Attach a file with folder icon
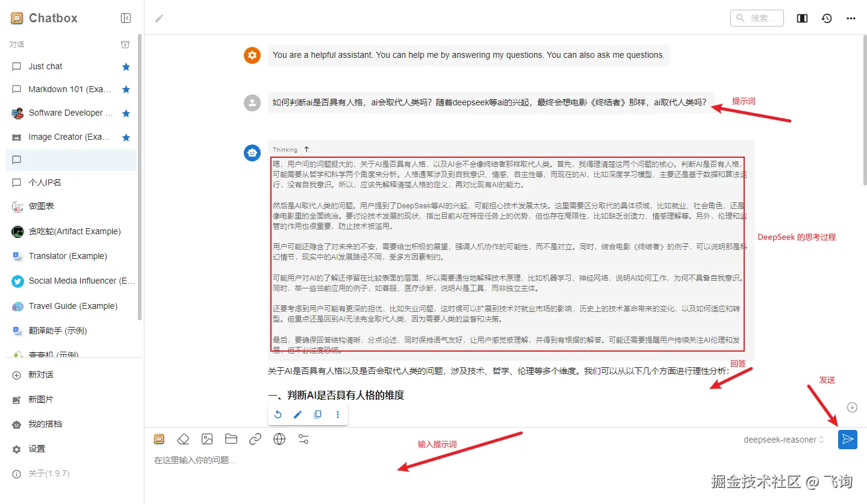The width and height of the screenshot is (867, 504). (x=231, y=439)
